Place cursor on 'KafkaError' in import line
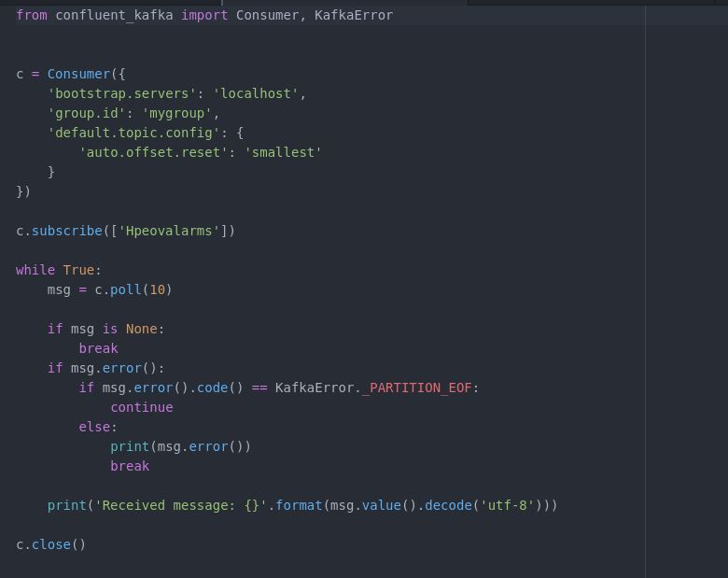 [354, 15]
